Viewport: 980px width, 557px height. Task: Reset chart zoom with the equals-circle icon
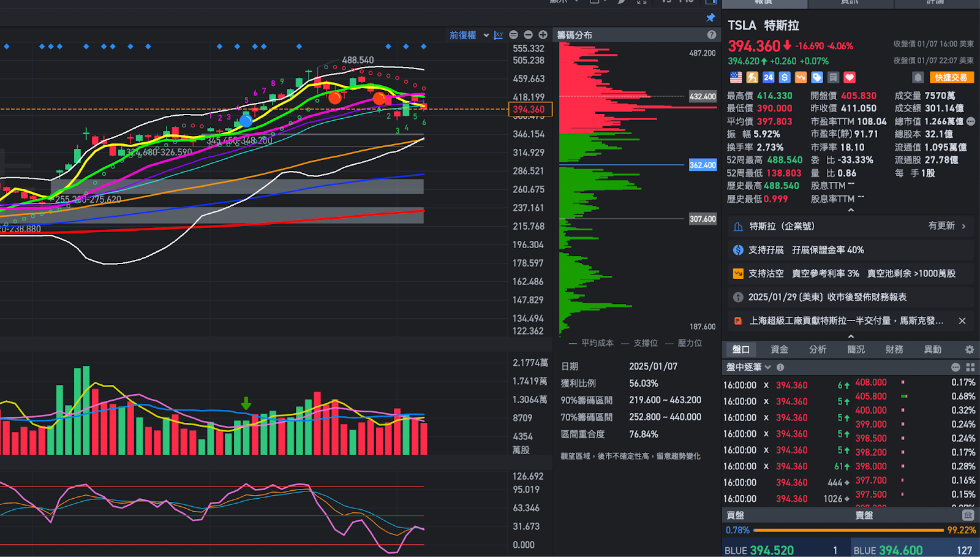(x=514, y=35)
